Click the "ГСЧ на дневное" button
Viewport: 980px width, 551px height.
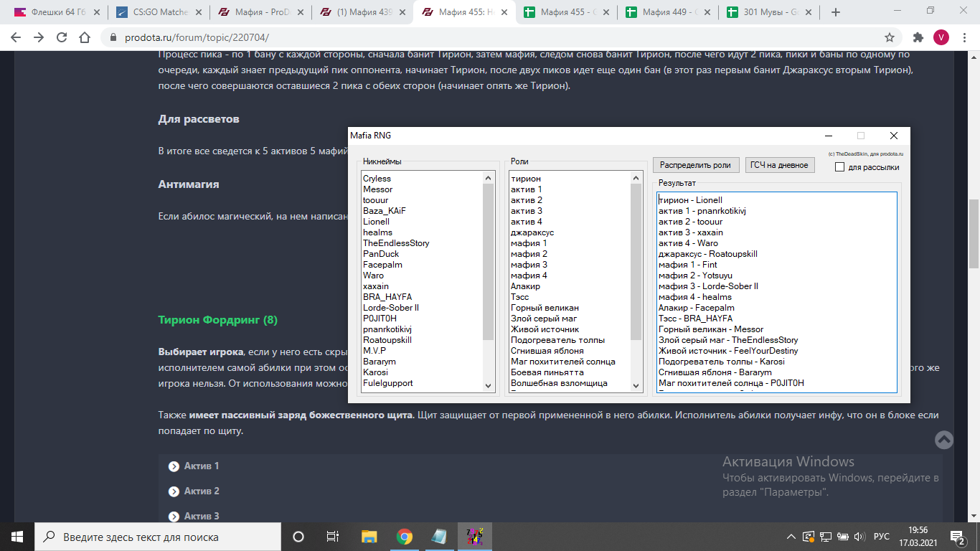coord(779,165)
